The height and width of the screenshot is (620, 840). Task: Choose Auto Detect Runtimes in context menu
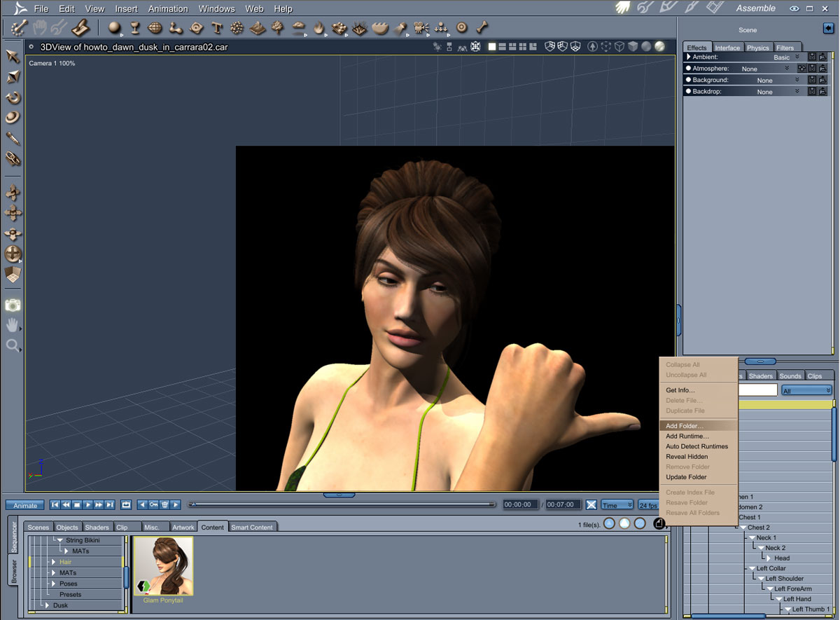coord(696,446)
